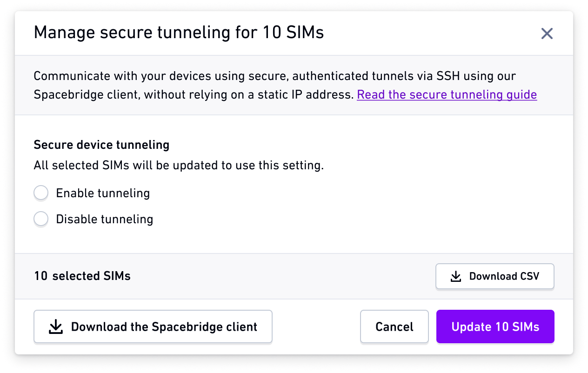Open the secure tunneling guide link
The image size is (588, 373).
point(447,95)
